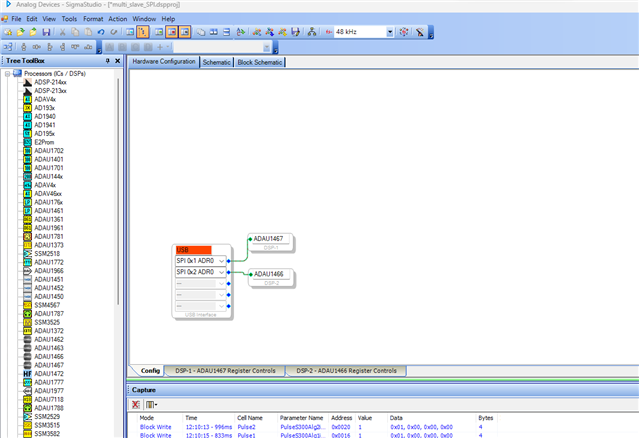Open the SPI 0x2 ADR0 dropdown

221,272
